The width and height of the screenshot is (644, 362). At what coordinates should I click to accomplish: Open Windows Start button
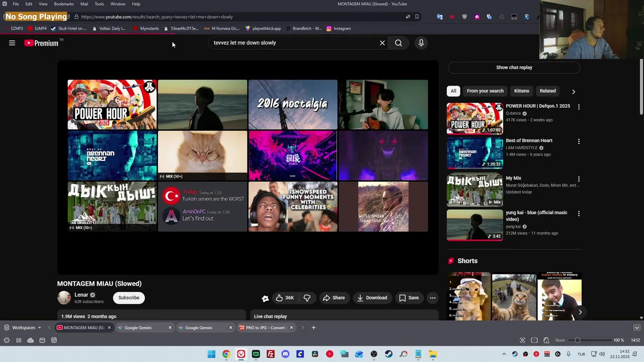(211, 354)
